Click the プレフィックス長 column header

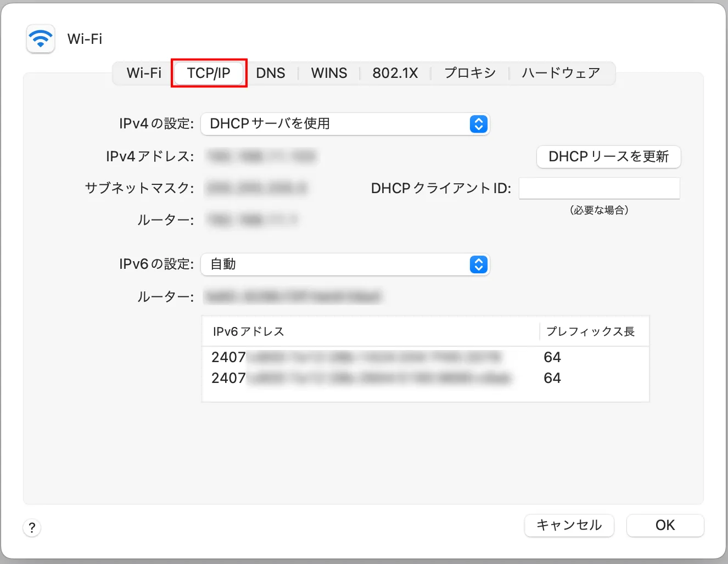coord(595,331)
